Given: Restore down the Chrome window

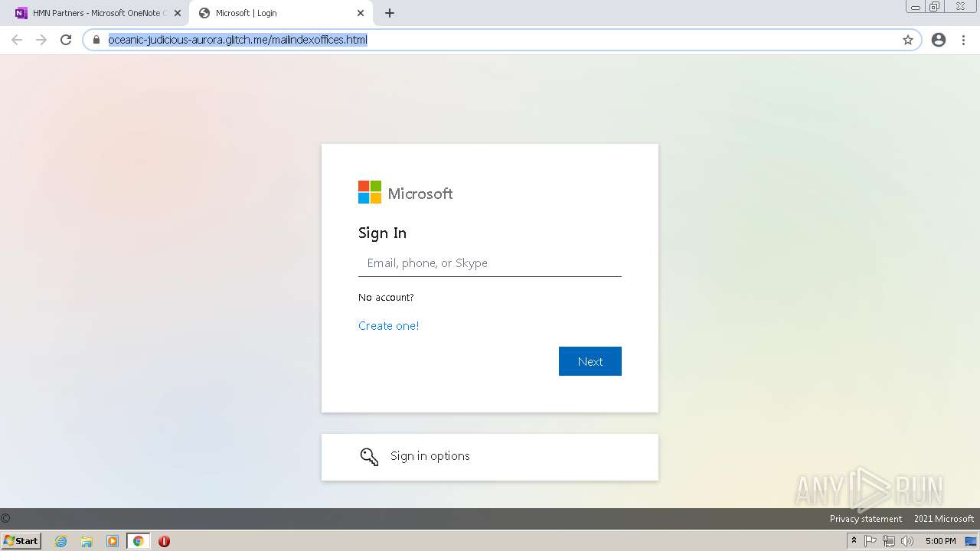Looking at the screenshot, I should point(935,7).
